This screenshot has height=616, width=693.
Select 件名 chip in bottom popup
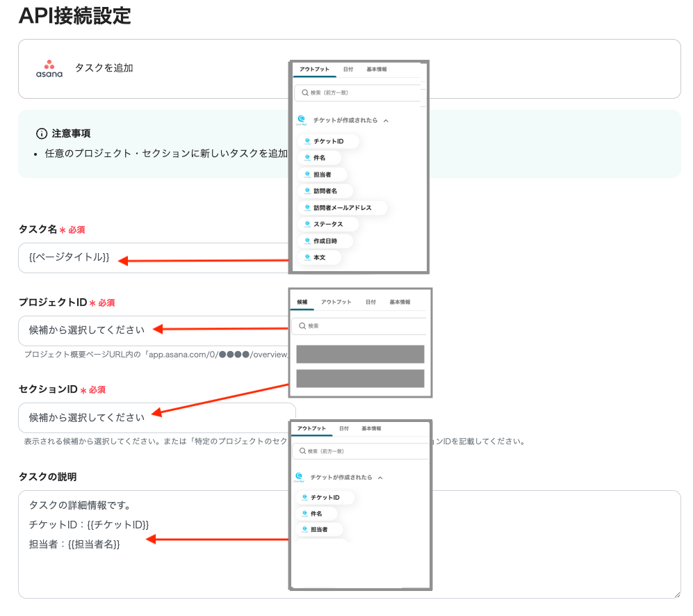(316, 513)
